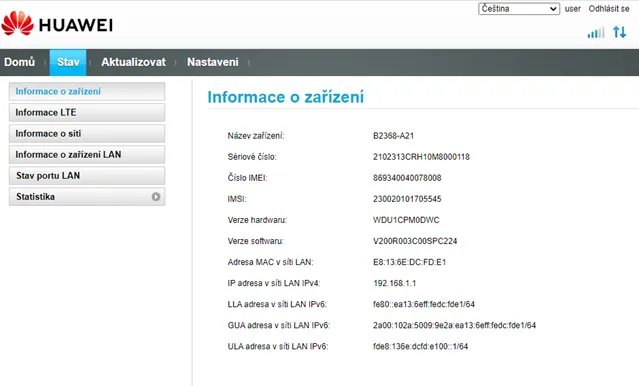Open Informace o síti sidebar item
This screenshot has height=386, width=639.
pos(87,134)
